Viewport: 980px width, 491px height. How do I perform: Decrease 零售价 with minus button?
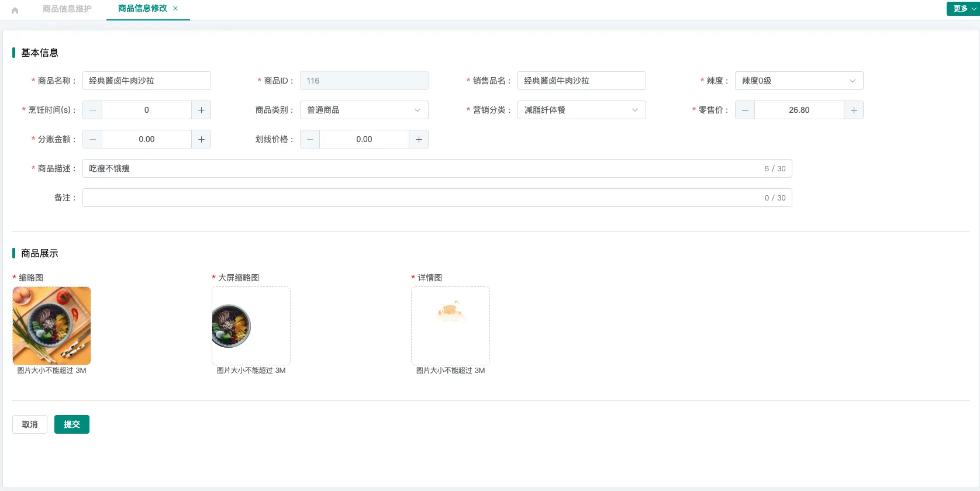[745, 110]
